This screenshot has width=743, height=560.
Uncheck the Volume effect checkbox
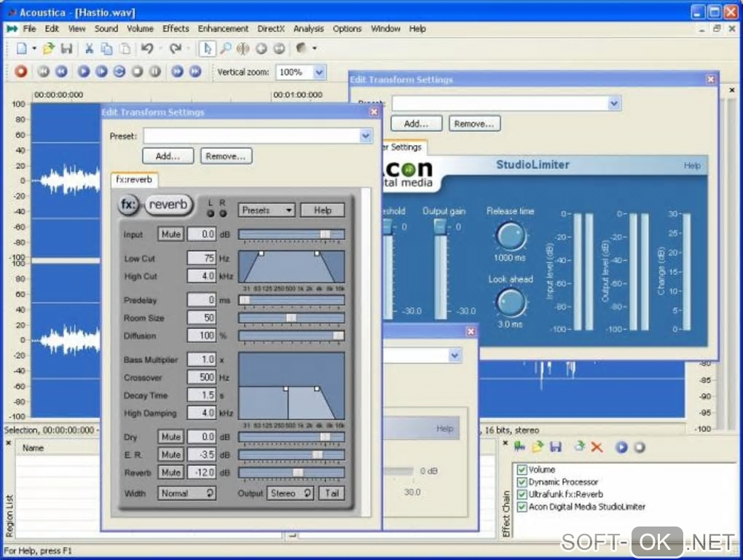522,470
